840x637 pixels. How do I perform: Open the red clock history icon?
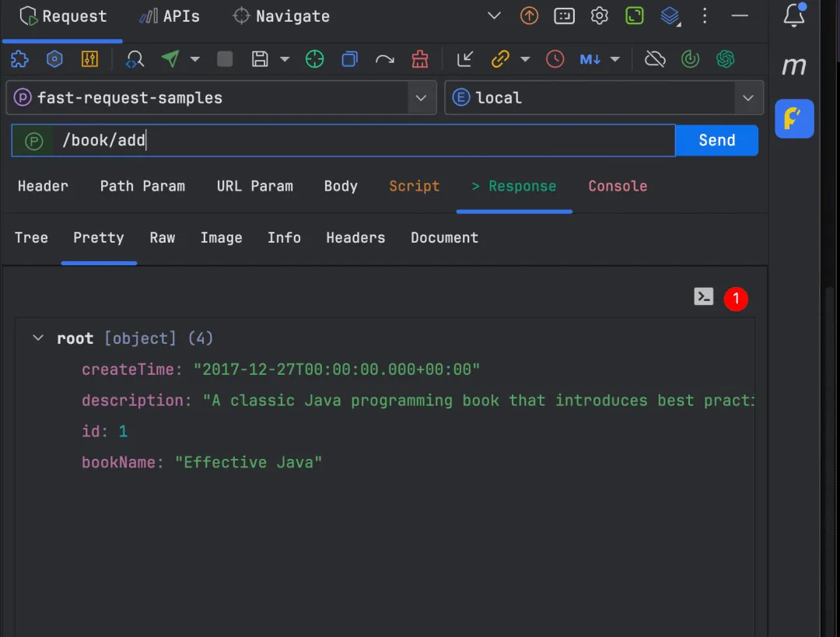click(x=555, y=59)
